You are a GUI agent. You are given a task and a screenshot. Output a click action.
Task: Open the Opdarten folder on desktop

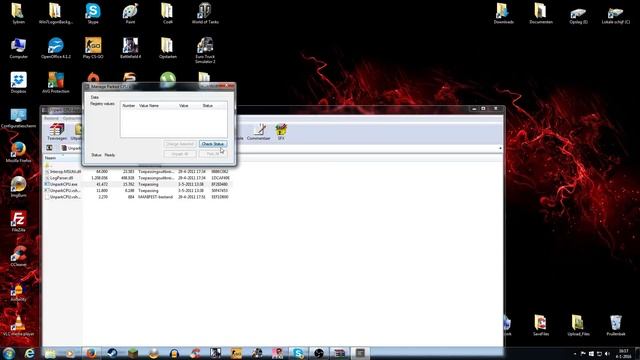167,48
